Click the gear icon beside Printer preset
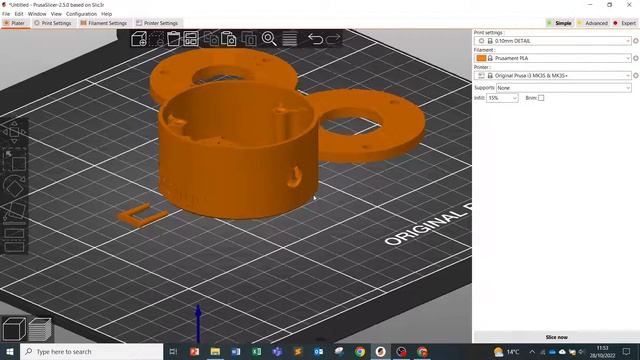The image size is (640, 360). pyautogui.click(x=636, y=76)
